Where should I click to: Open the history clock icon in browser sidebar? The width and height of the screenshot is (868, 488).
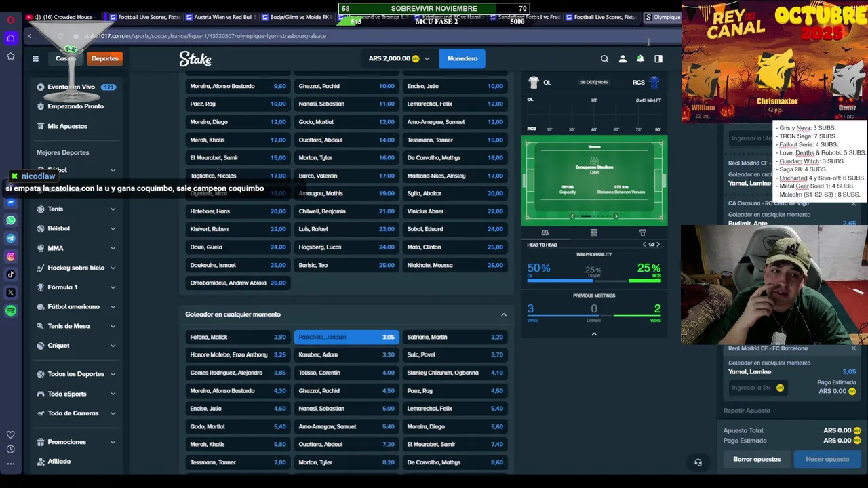point(11,449)
